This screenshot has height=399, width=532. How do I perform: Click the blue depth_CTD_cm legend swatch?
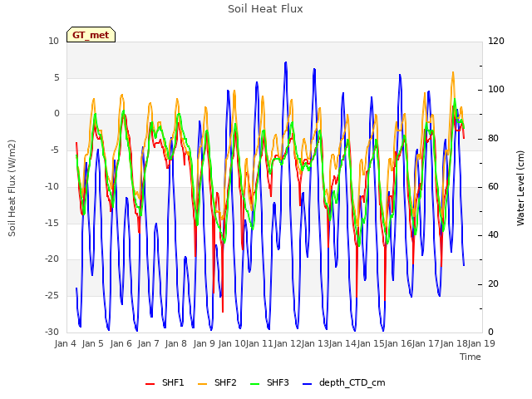(x=307, y=384)
